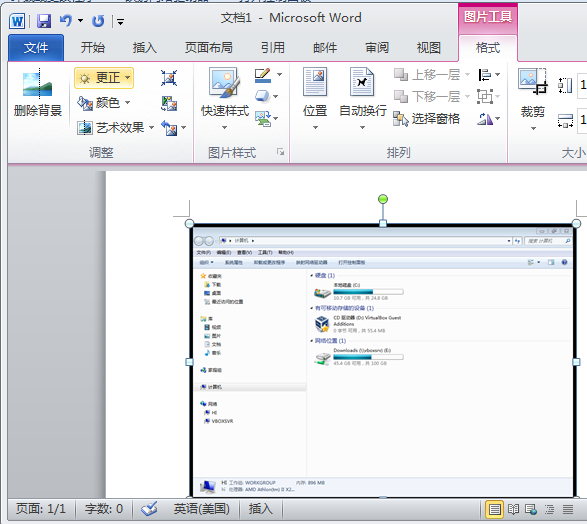
Task: Open the 更正 corrections dropdown
Action: (104, 78)
